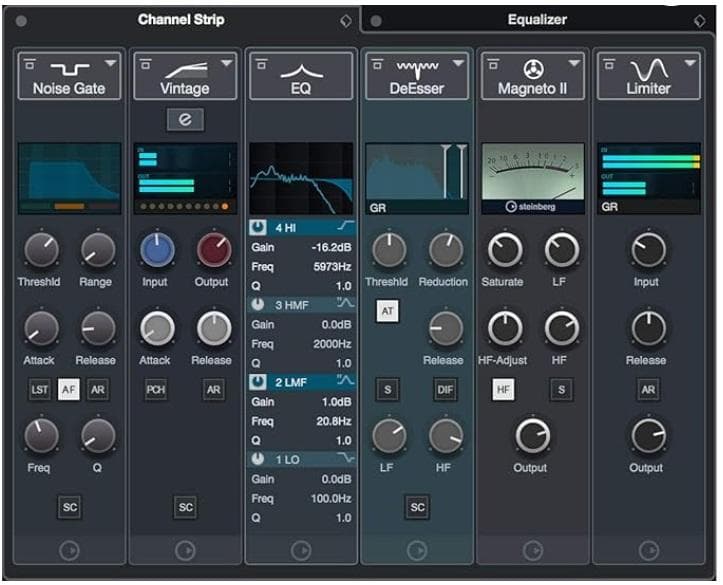723x585 pixels.
Task: Click the Limiter AR auto release button
Action: 648,390
